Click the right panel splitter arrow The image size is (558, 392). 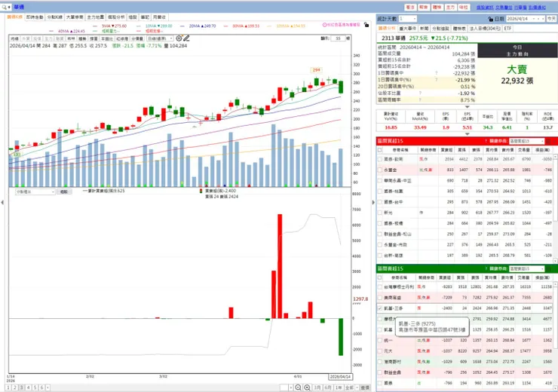point(373,202)
